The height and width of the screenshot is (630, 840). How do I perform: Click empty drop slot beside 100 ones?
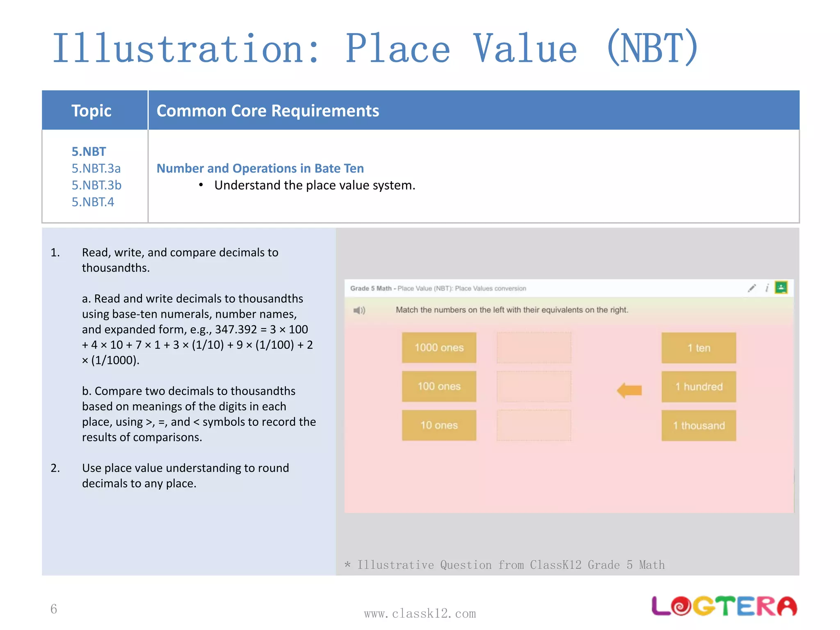(x=534, y=387)
